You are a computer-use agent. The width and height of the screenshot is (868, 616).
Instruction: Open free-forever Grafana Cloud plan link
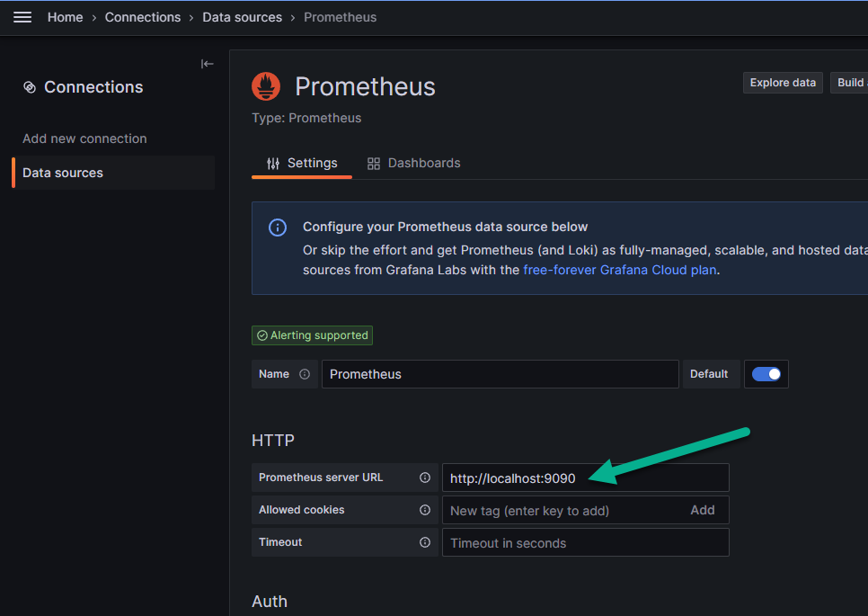(x=620, y=270)
